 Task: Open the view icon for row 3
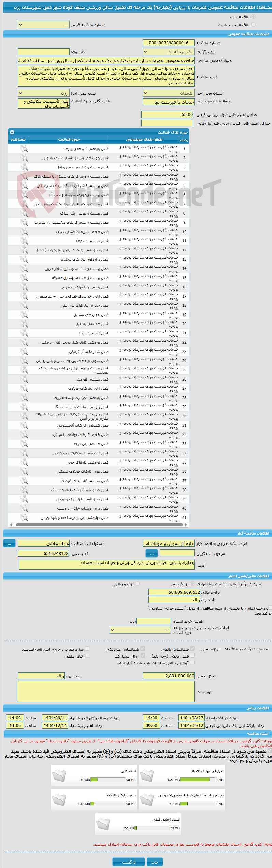tap(24, 167)
